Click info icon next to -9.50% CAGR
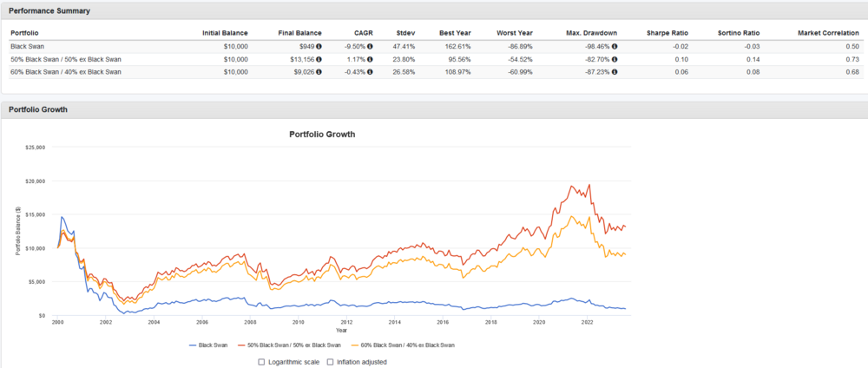 click(371, 46)
